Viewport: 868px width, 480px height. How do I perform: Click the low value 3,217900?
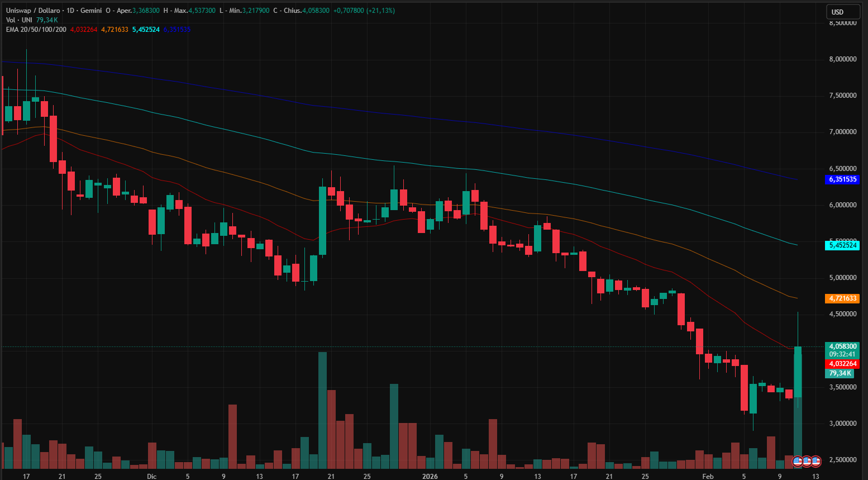click(256, 11)
